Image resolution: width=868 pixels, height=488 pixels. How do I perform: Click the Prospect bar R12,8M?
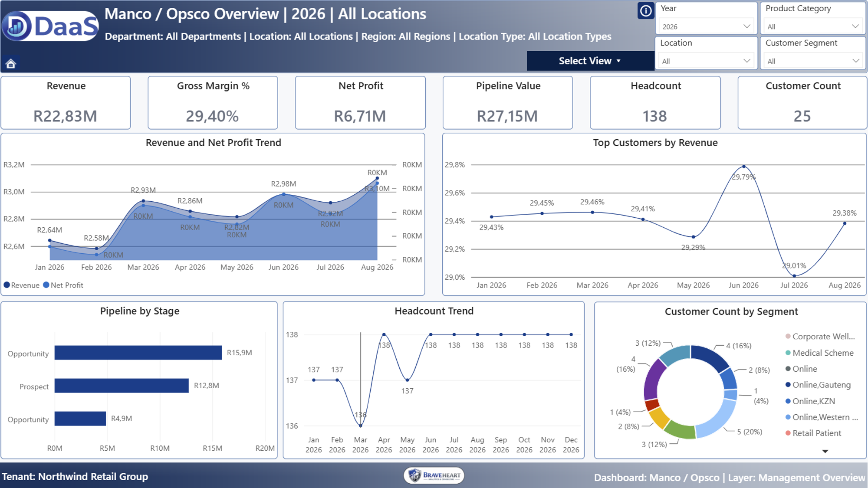coord(122,386)
